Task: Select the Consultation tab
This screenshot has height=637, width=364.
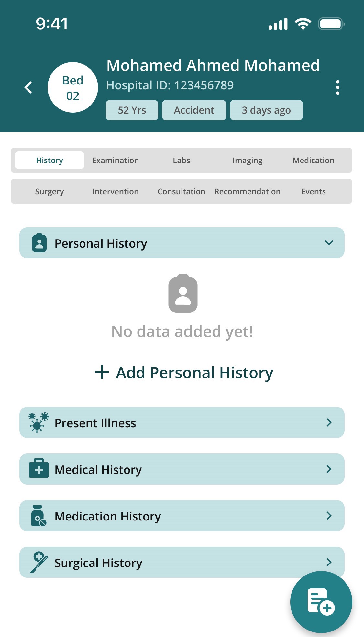Action: [x=181, y=191]
